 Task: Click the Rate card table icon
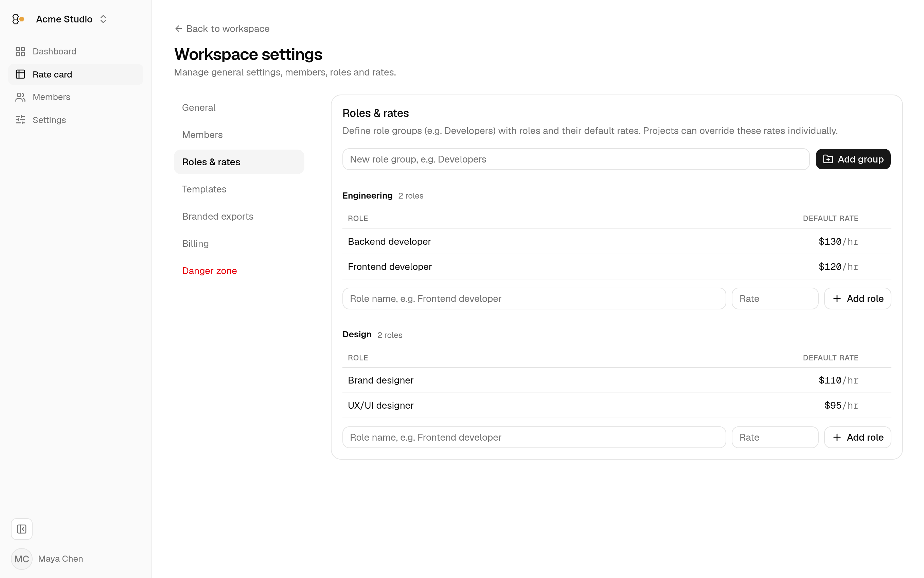pos(20,74)
